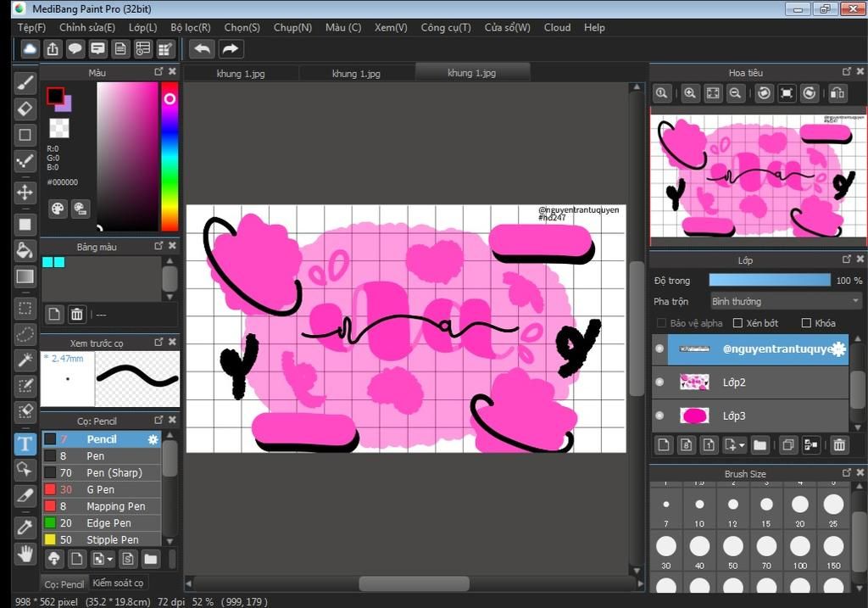Viewport: 868px width, 608px height.
Task: Select the rectangular dashed Select tool
Action: tap(25, 308)
